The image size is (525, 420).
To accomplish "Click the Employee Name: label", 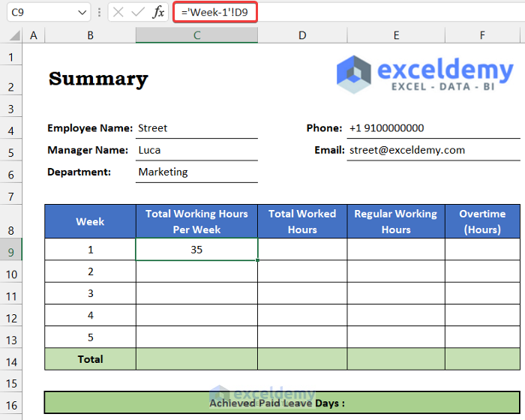I will [90, 128].
